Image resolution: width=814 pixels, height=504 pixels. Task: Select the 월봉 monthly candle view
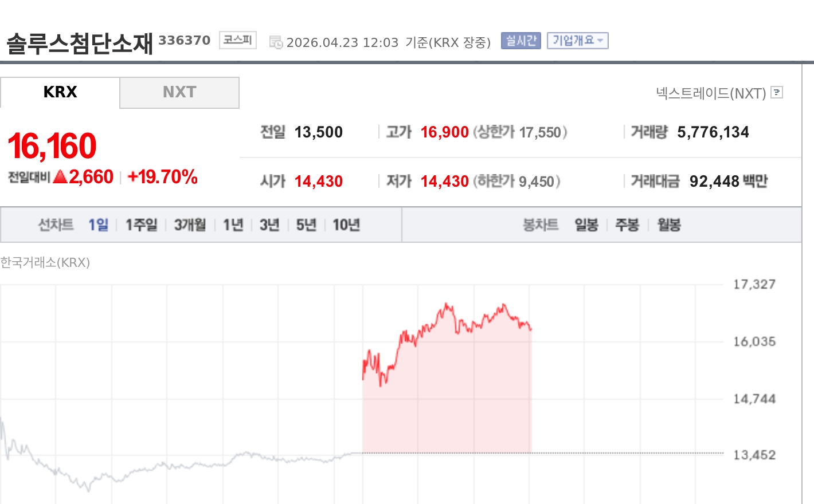670,225
